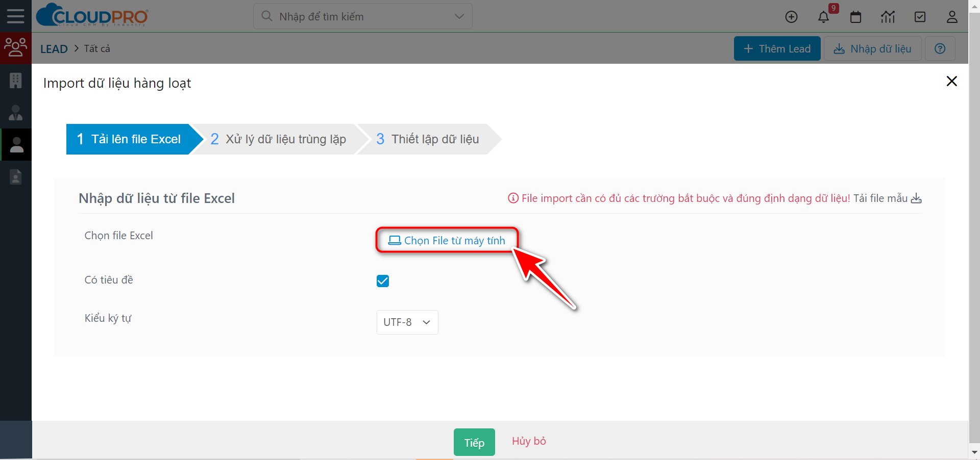Click the 'Tất cả' breadcrumb item

97,48
